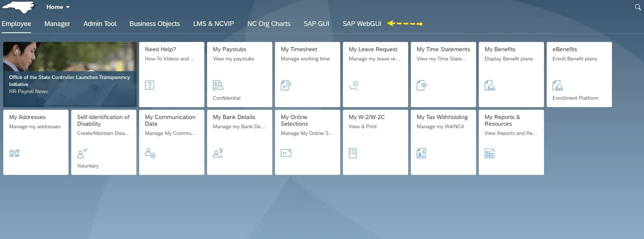
Task: Select the Business Objects tab
Action: click(154, 24)
